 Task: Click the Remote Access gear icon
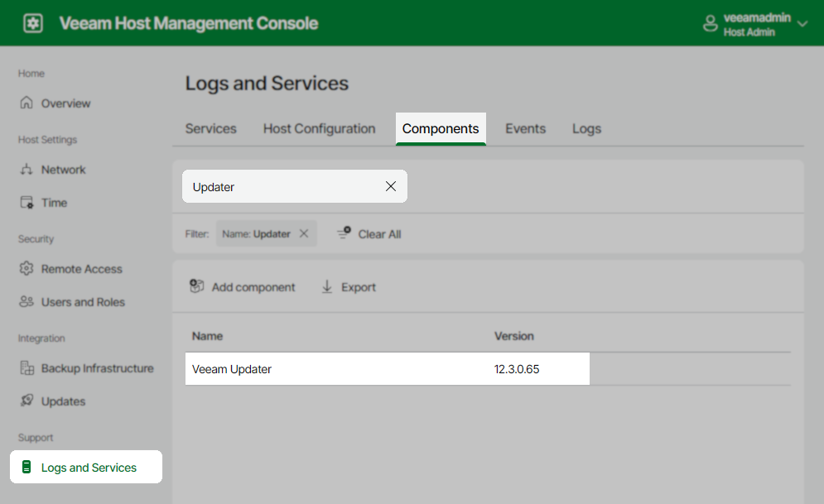(27, 268)
